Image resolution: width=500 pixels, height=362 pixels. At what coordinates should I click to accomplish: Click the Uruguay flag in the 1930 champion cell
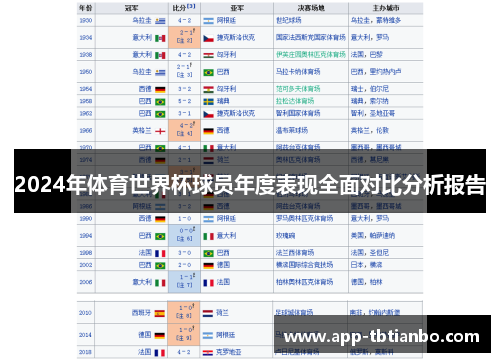(x=160, y=21)
